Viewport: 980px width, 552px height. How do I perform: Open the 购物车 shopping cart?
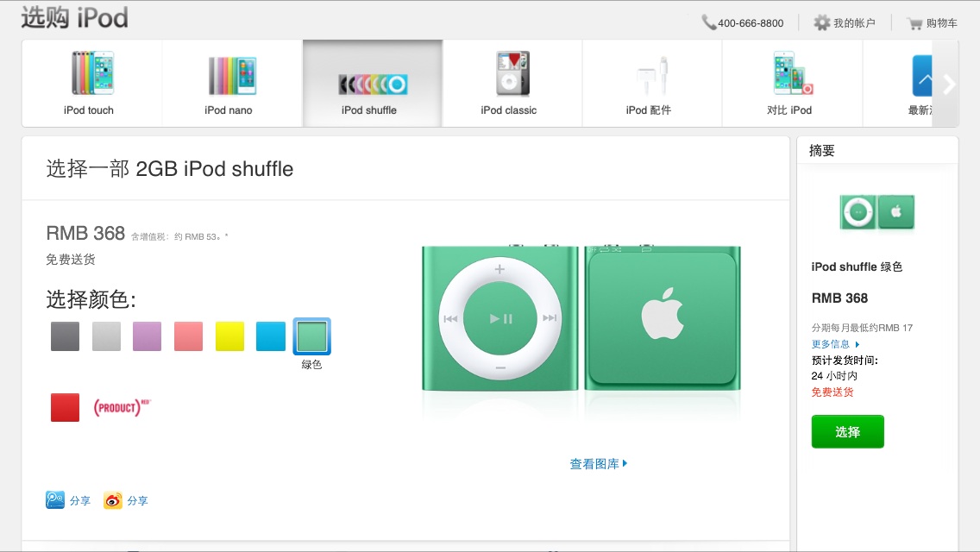931,23
